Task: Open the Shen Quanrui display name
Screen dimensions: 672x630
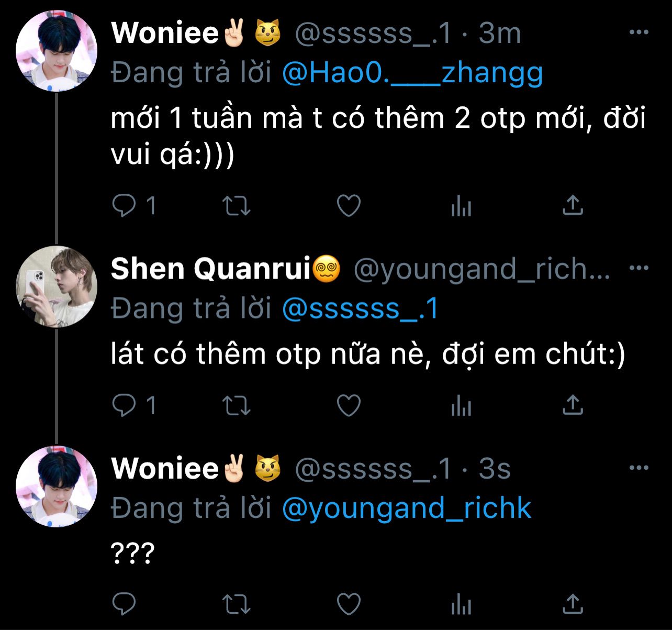Action: (x=211, y=269)
